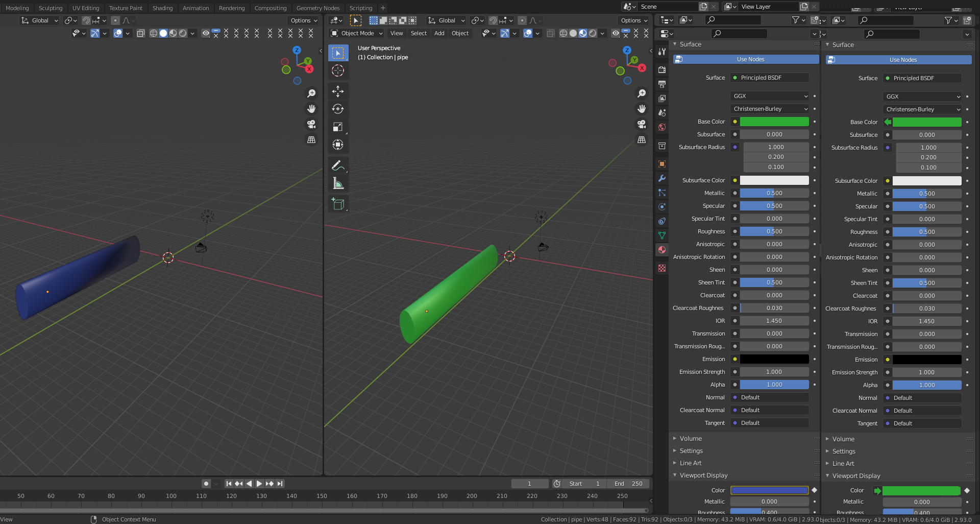Activate the Select Box tool

coord(338,53)
